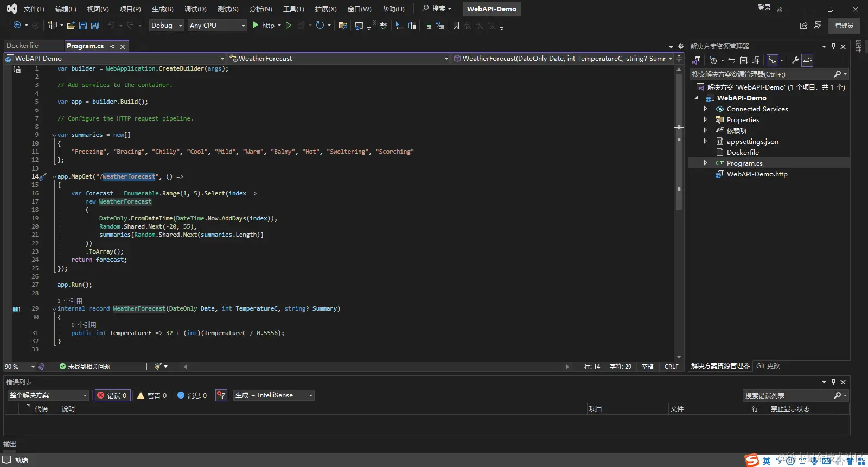This screenshot has height=467, width=868.
Task: Click Collapse All icon in Solution Explorer
Action: click(744, 60)
